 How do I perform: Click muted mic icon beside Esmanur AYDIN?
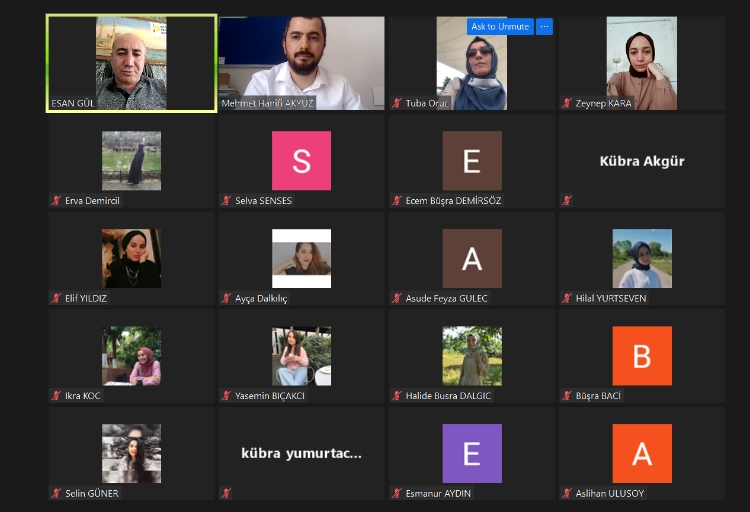(397, 493)
